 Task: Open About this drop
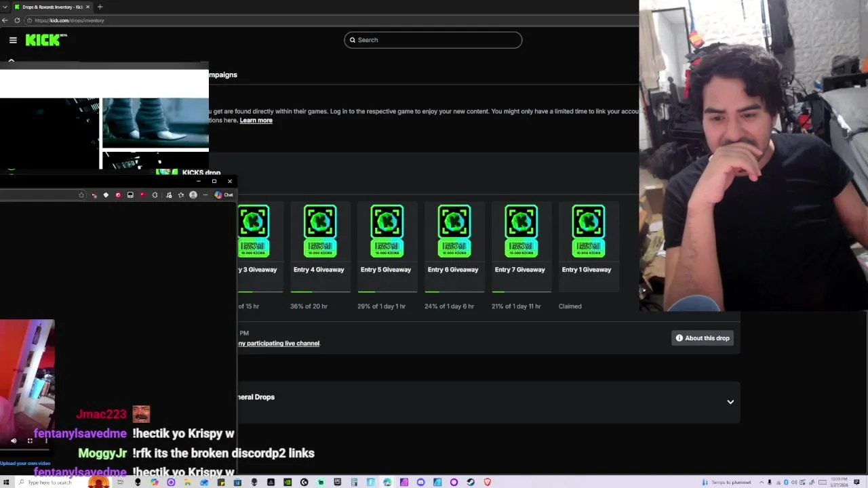tap(703, 338)
